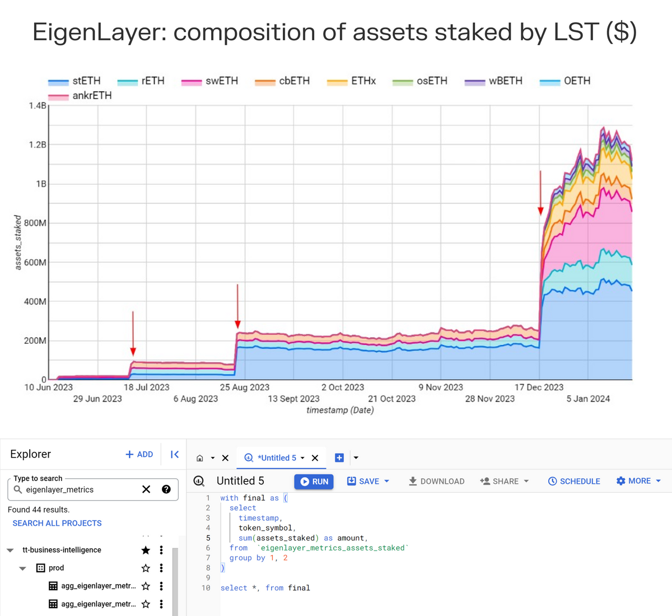The height and width of the screenshot is (616, 672).
Task: Collapse the tt-business-intelligence project node
Action: coord(10,550)
